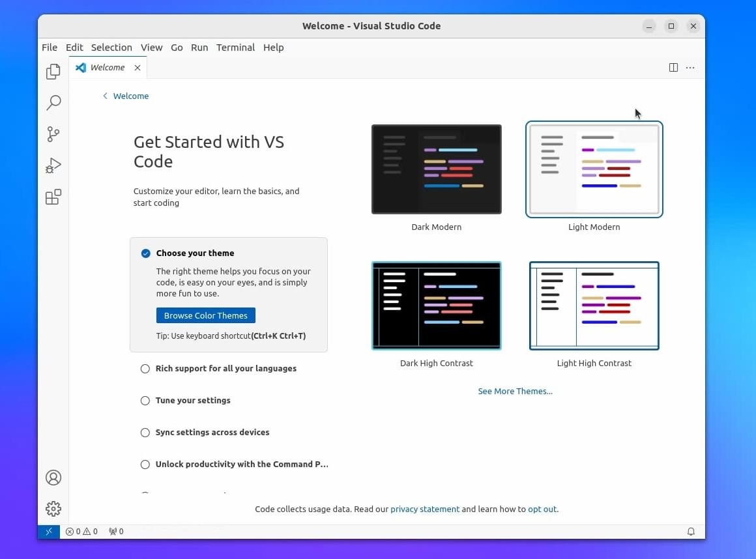
Task: Open the Explorer view icon
Action: 53,71
